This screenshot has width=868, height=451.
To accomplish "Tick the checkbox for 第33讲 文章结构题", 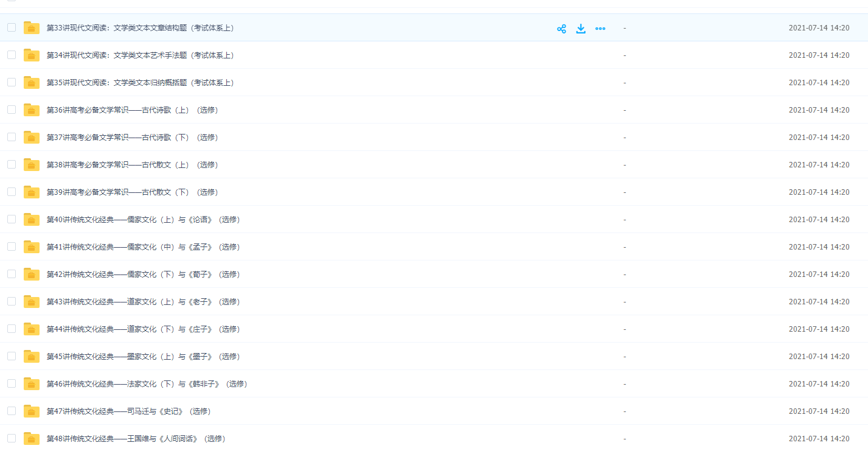I will coord(12,27).
